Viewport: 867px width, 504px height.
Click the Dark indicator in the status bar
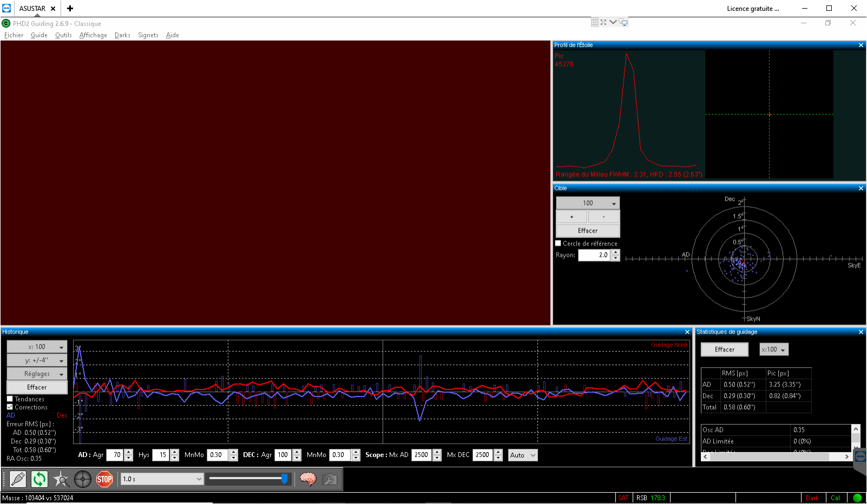tap(812, 498)
